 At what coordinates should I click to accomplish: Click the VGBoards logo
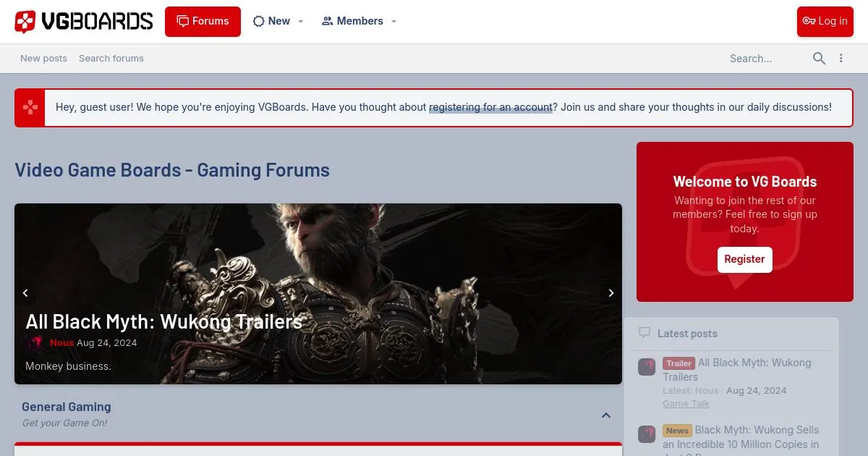click(84, 22)
